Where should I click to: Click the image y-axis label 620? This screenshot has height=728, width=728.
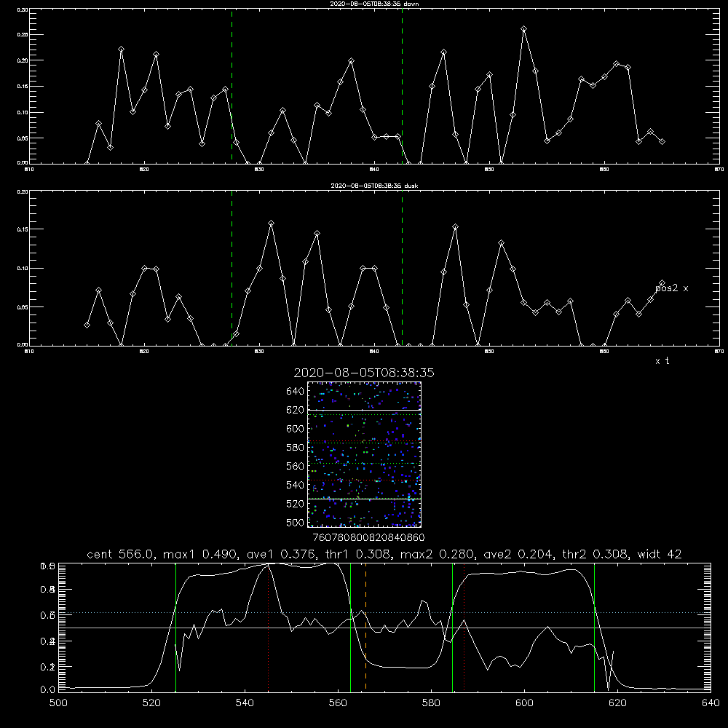click(296, 410)
